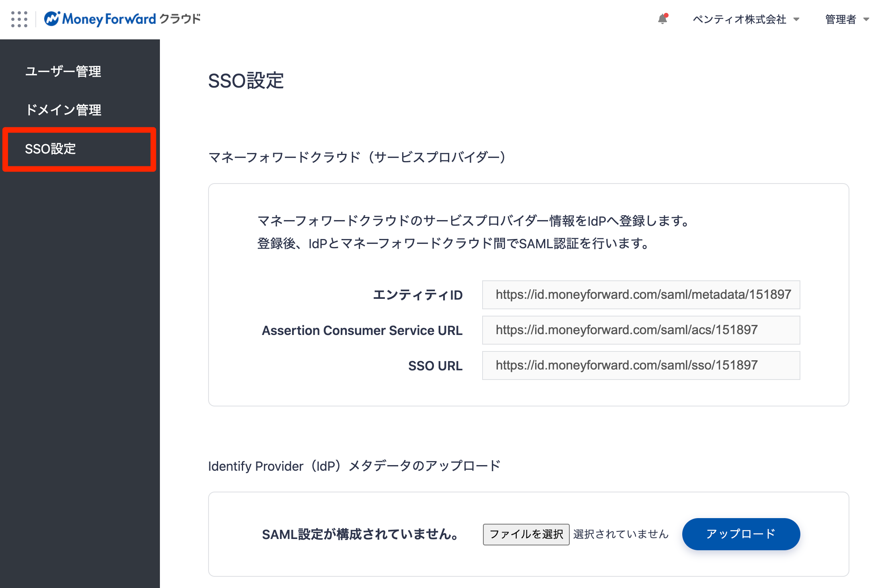The image size is (896, 588).
Task: Expand the 管理者 account dropdown
Action: coord(847,19)
